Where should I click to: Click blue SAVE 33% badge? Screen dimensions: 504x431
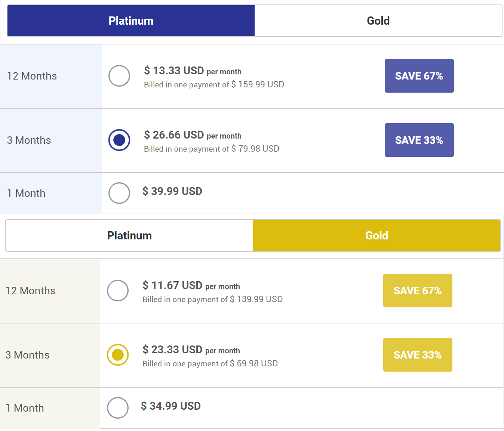pos(419,140)
